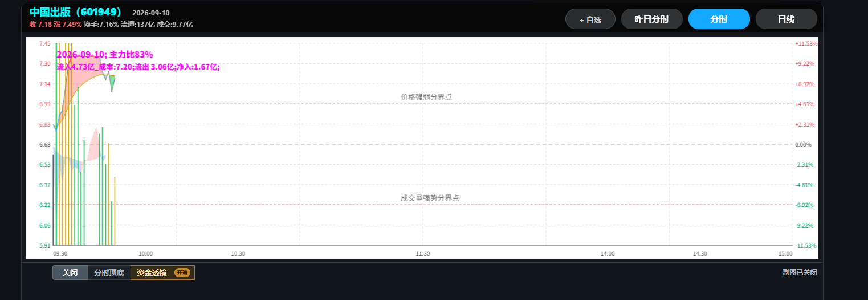Viewport: 868px width, 300px height.
Task: Click the 14:00 time axis label
Action: pyautogui.click(x=608, y=254)
